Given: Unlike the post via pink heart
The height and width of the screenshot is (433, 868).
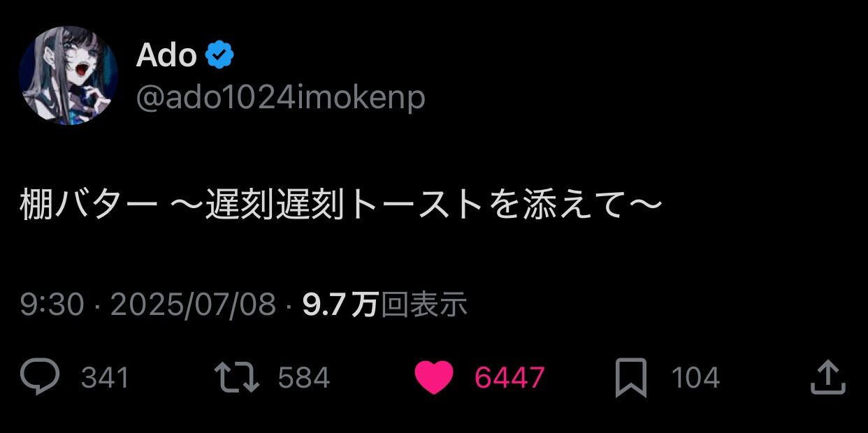Looking at the screenshot, I should point(434,378).
